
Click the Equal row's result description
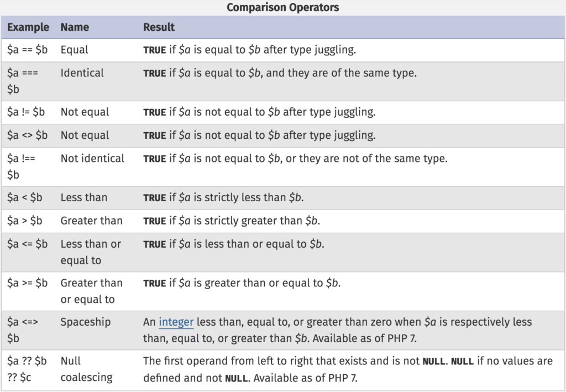pyautogui.click(x=249, y=50)
